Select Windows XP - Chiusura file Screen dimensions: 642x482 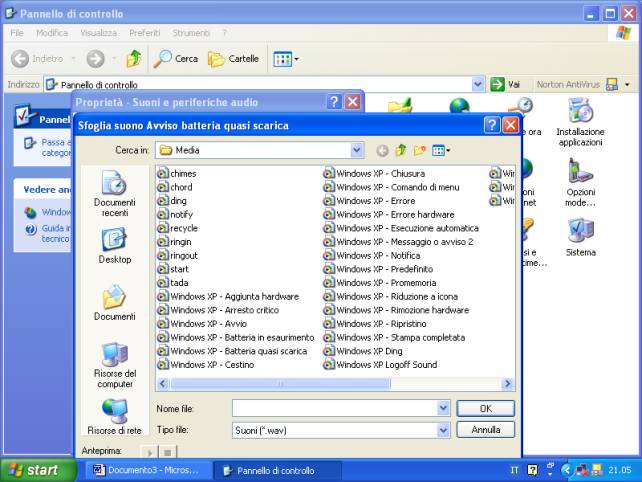pyautogui.click(x=374, y=174)
